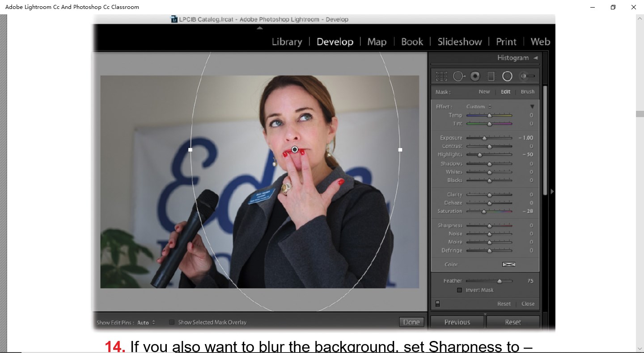
Task: Collapse the Histogram panel triangle
Action: pyautogui.click(x=535, y=58)
